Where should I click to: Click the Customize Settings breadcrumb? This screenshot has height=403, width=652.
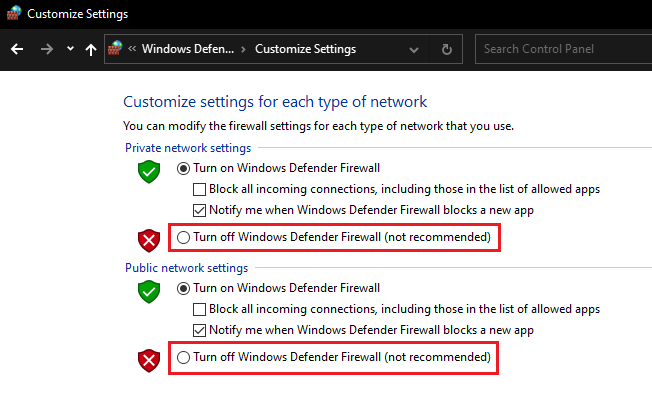[x=305, y=48]
